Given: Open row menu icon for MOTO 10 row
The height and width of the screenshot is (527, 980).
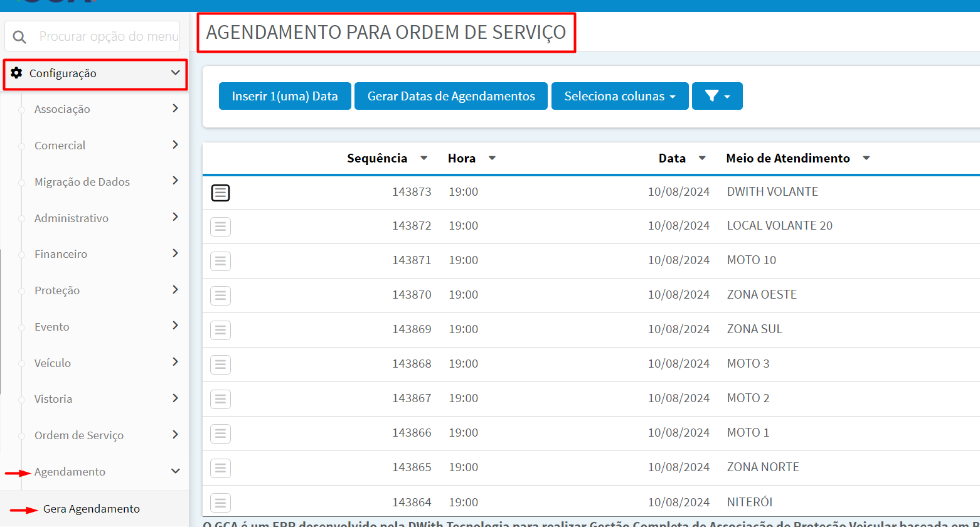Looking at the screenshot, I should pos(220,261).
